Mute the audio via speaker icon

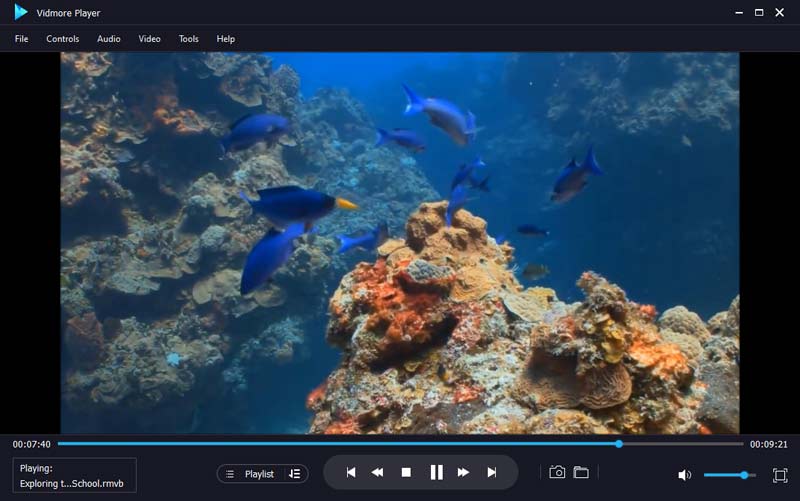pos(684,475)
